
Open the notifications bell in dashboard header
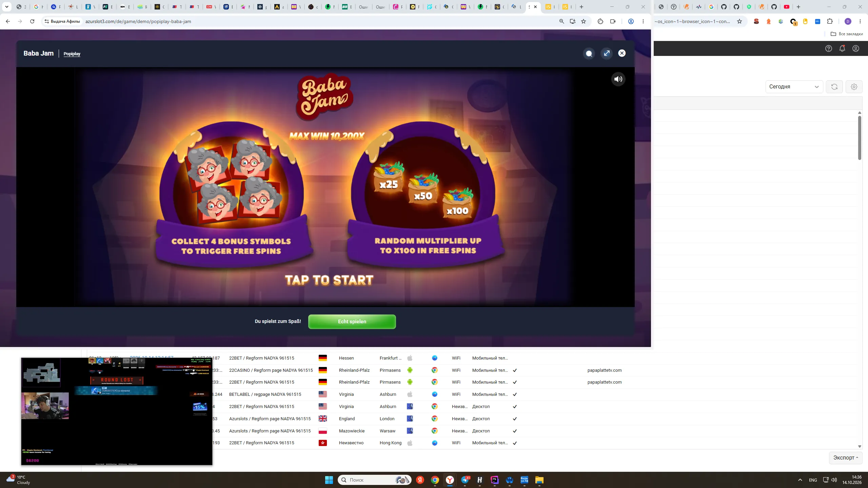(x=842, y=48)
